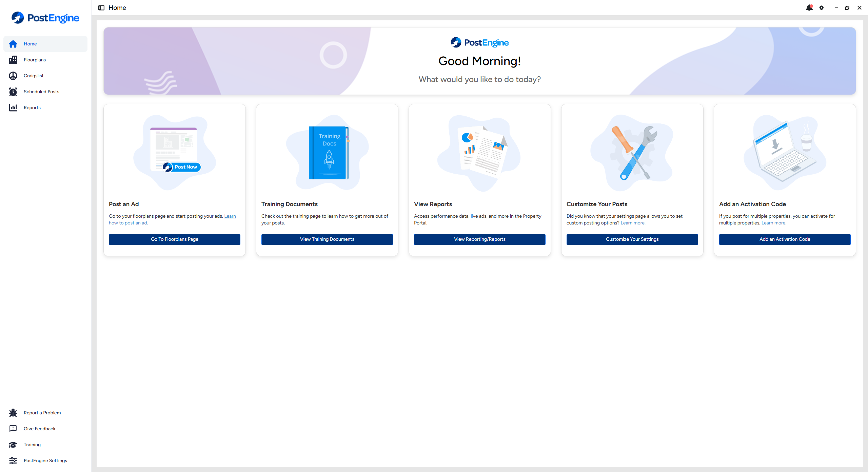Open the notifications bell icon
This screenshot has height=472, width=868.
[809, 8]
